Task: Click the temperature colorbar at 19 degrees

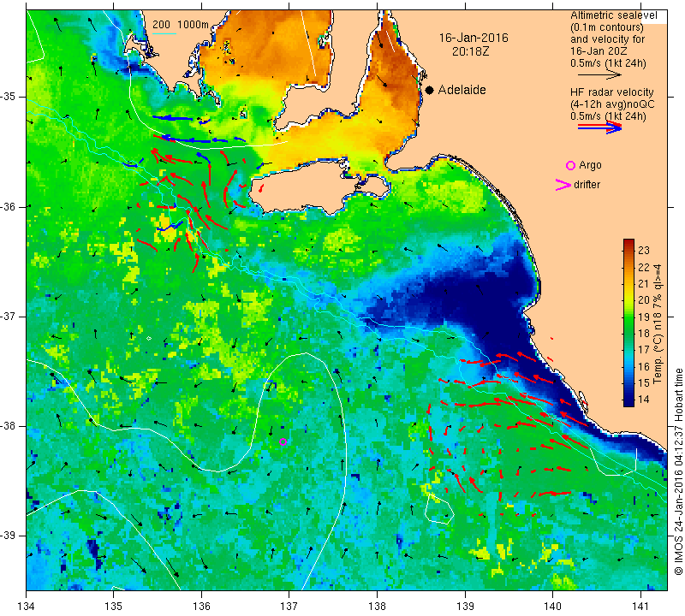Action: click(628, 317)
